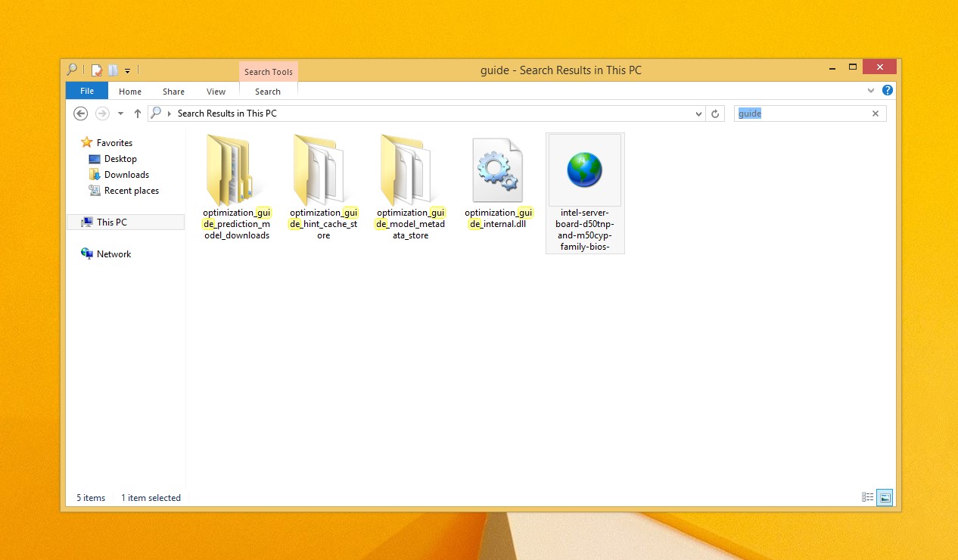Refresh the search results
The height and width of the screenshot is (560, 958).
(x=715, y=114)
